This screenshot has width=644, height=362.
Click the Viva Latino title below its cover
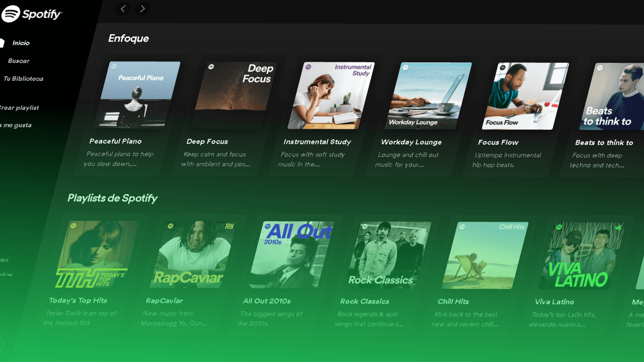[x=554, y=302]
